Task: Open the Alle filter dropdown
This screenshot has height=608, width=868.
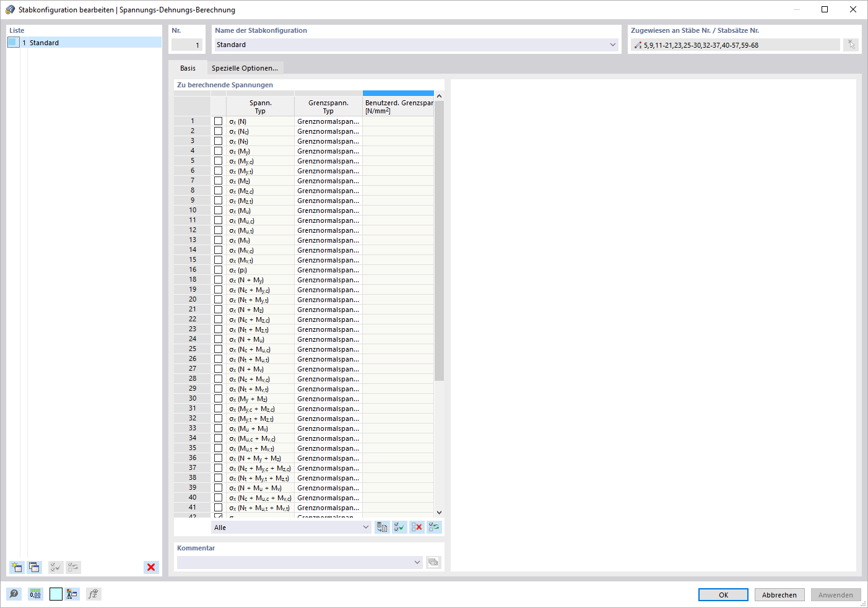Action: point(365,528)
